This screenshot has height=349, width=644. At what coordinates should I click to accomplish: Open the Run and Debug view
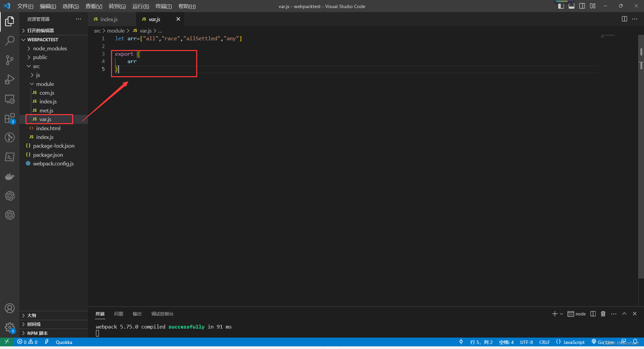pos(10,79)
